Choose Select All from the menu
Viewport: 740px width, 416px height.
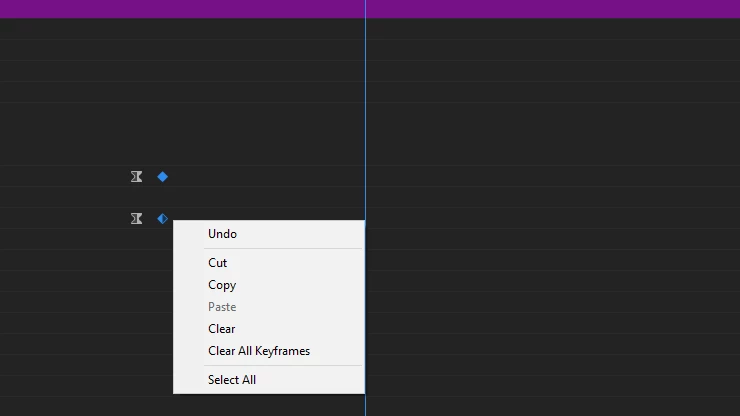(269, 380)
